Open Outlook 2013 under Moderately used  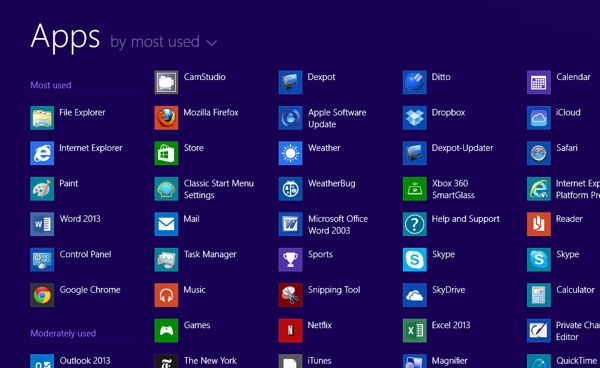(x=70, y=361)
